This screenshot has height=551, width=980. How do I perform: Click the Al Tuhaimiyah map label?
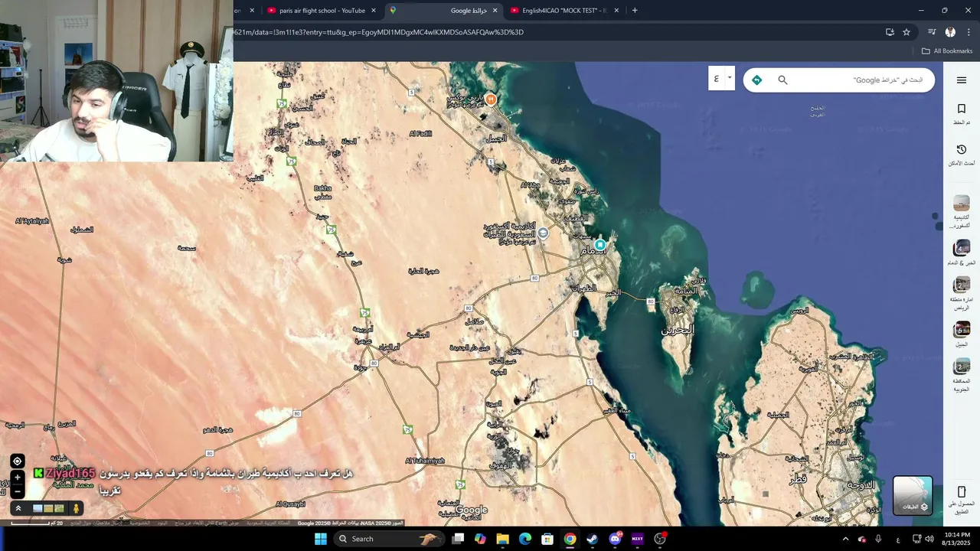pyautogui.click(x=425, y=461)
